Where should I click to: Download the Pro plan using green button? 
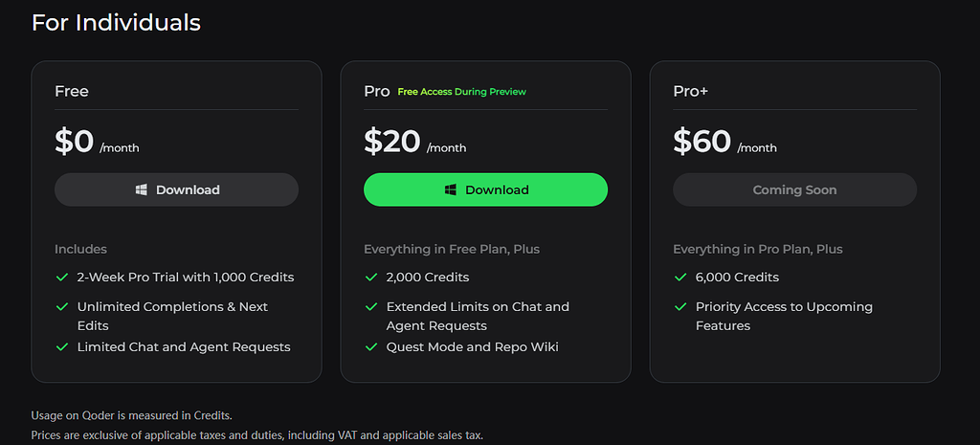tap(485, 190)
